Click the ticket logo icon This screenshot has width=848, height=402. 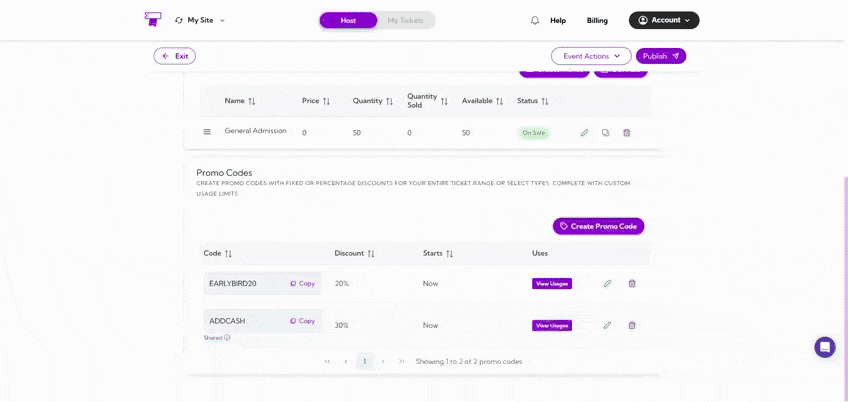[153, 19]
